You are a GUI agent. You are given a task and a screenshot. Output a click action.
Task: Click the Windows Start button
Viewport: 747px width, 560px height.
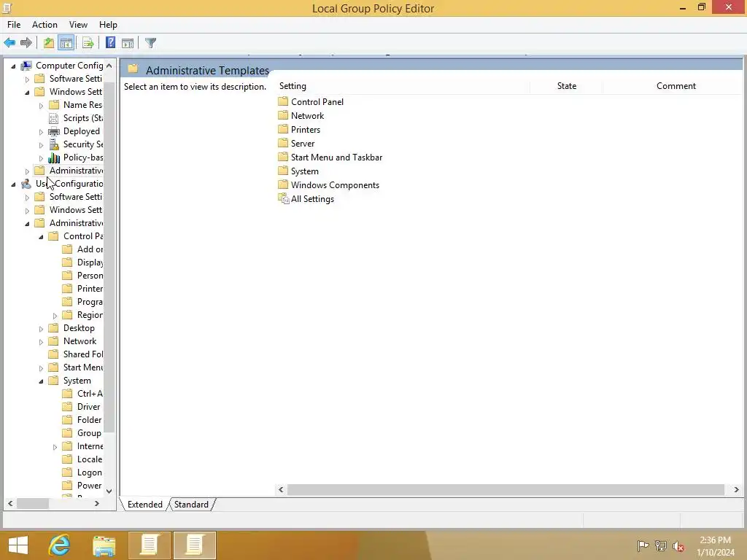pyautogui.click(x=18, y=545)
